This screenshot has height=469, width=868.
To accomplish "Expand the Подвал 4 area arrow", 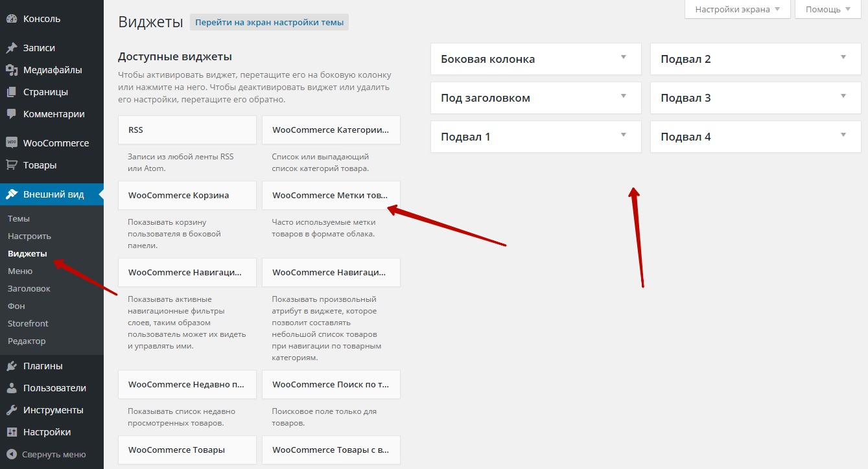I will tap(843, 135).
